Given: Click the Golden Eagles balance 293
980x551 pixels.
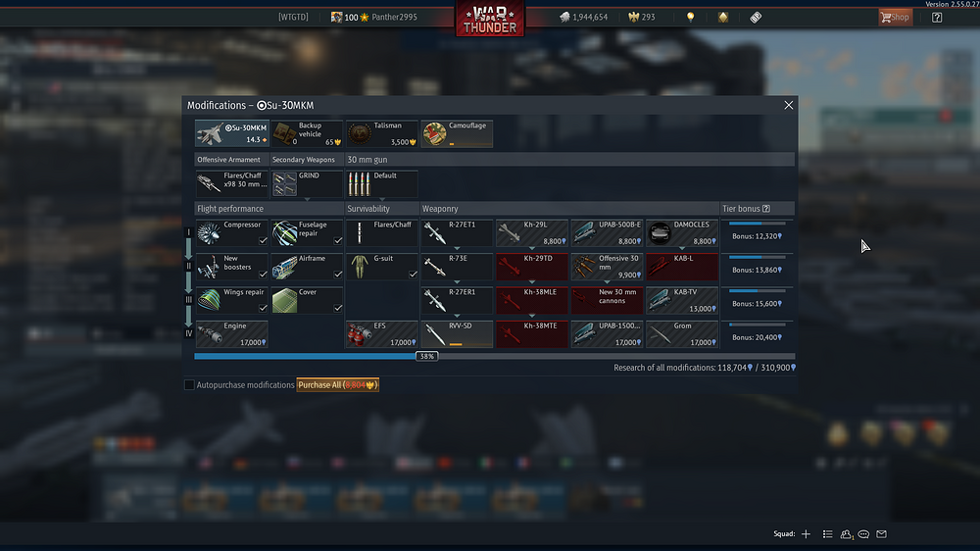Looking at the screenshot, I should (642, 17).
